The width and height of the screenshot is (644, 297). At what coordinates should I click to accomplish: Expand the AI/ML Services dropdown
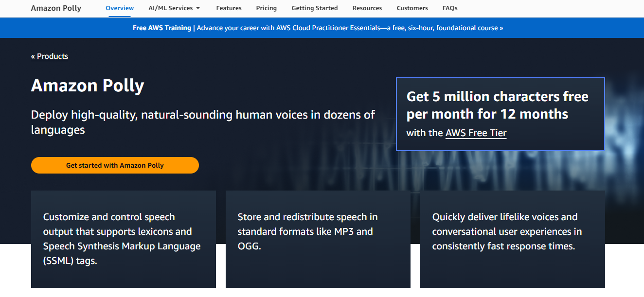(174, 8)
